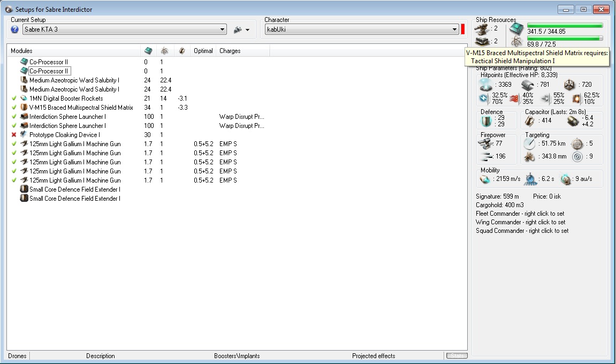Sort by the Optimal column header
Screen dimensions: 616x364
point(203,51)
